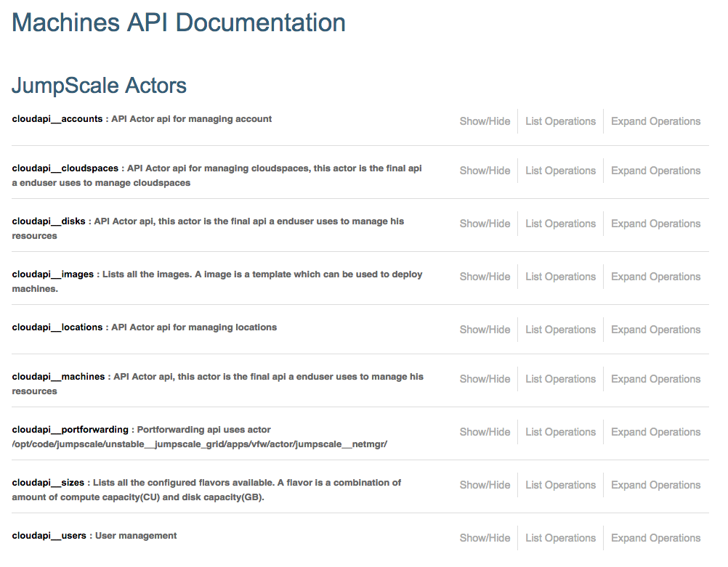Click the JumpScale Actors section heading
Image resolution: width=728 pixels, height=567 pixels.
tap(99, 86)
